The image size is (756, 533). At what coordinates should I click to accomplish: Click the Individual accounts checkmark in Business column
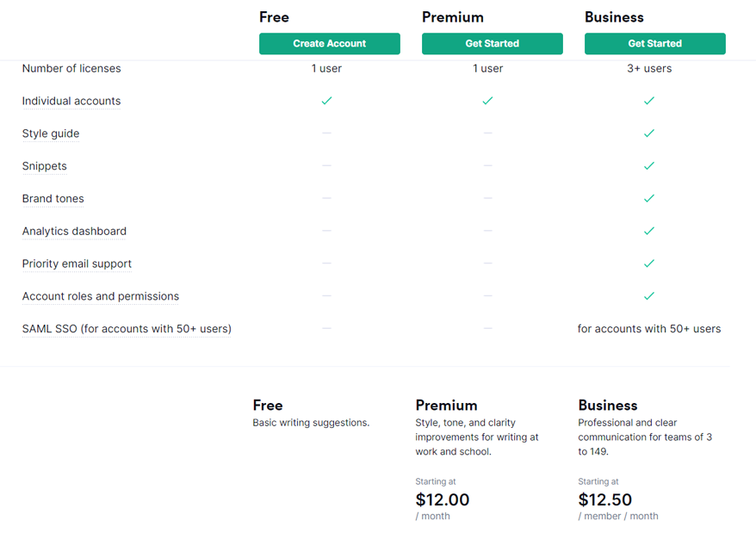[649, 101]
